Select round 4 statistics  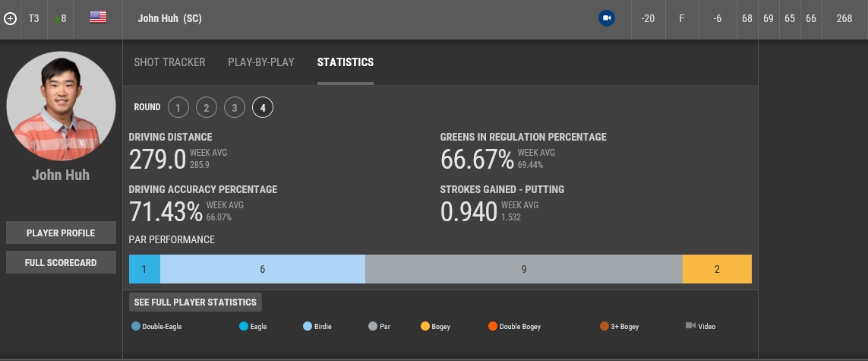(x=263, y=108)
